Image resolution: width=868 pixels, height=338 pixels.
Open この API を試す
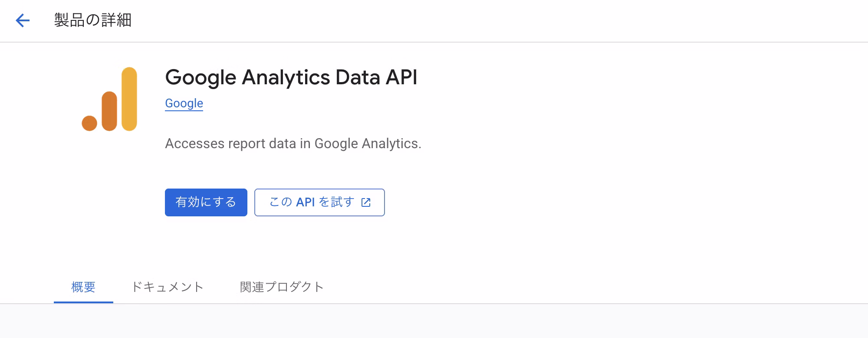tap(312, 202)
